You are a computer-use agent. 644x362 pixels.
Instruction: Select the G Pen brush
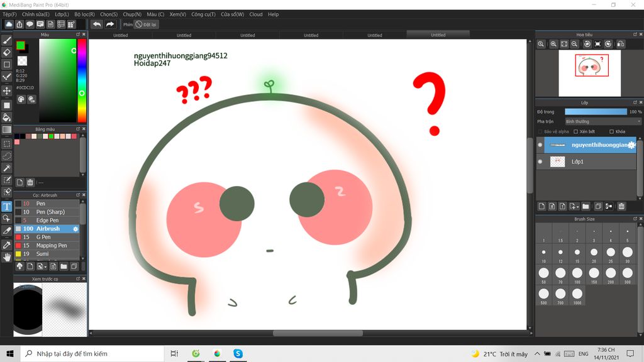coord(47,237)
